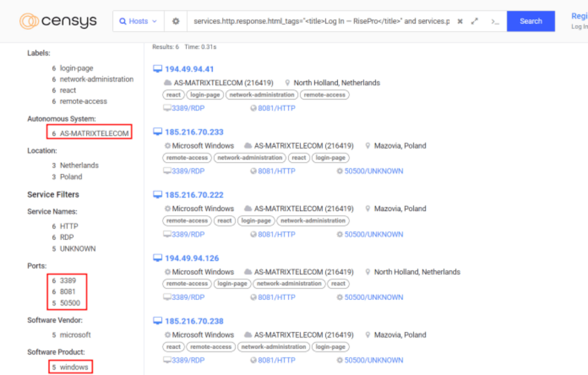Click HTTP globe icon for 185.216.70.222
The height and width of the screenshot is (375, 588).
253,234
